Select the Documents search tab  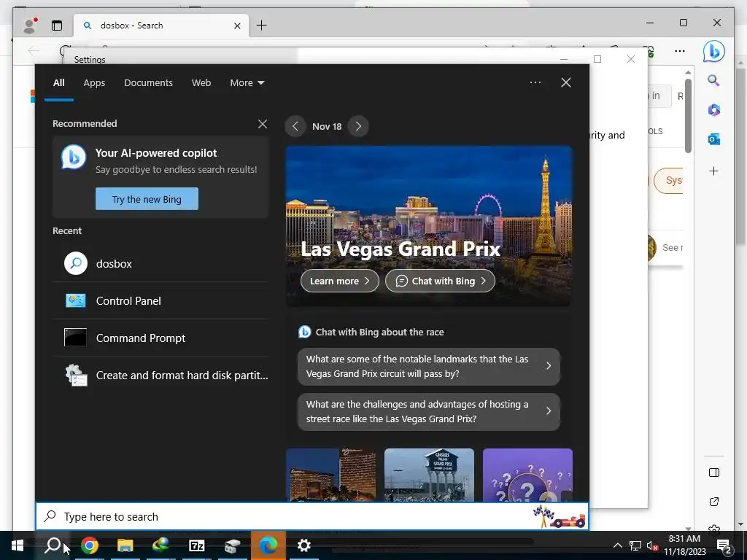(148, 83)
